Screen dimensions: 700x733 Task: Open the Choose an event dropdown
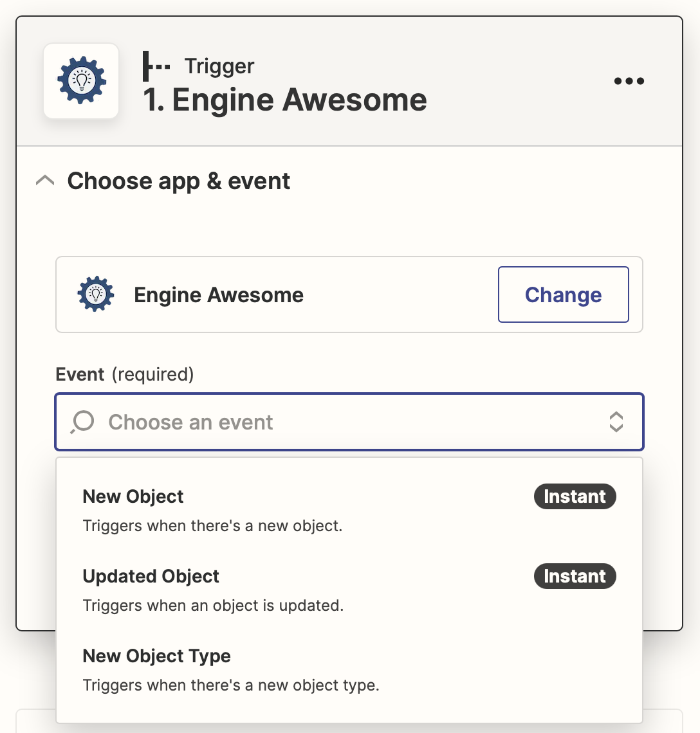[349, 422]
